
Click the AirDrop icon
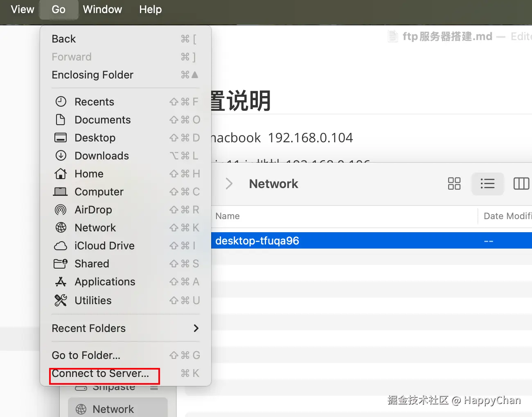point(61,210)
